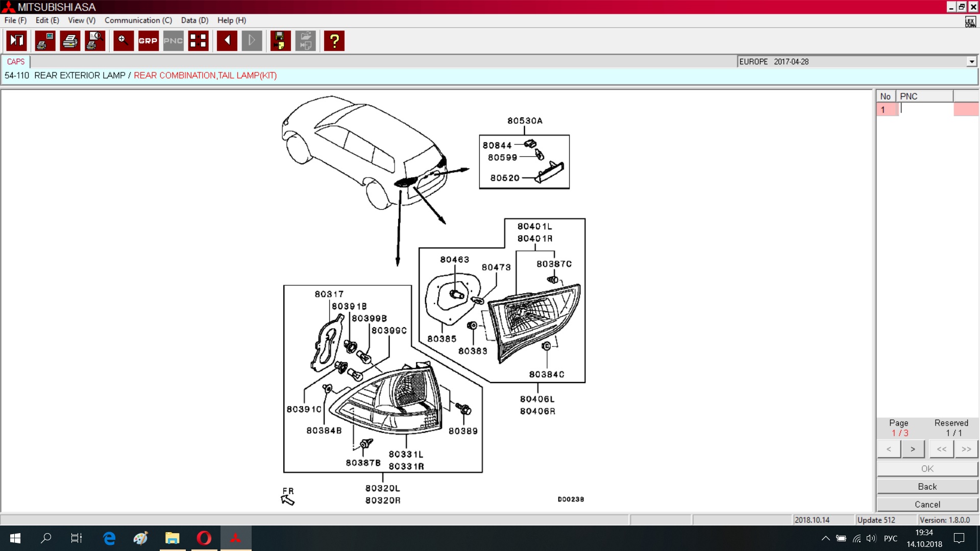
Task: Click the four-squares illustration list icon
Action: (x=198, y=41)
